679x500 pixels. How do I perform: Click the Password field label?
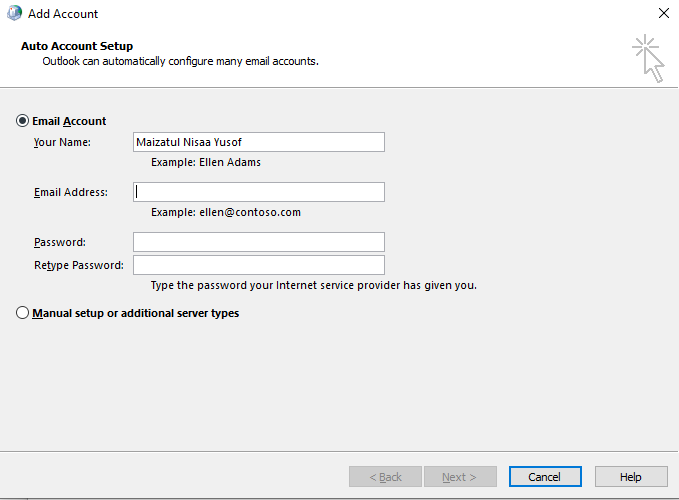click(x=60, y=242)
